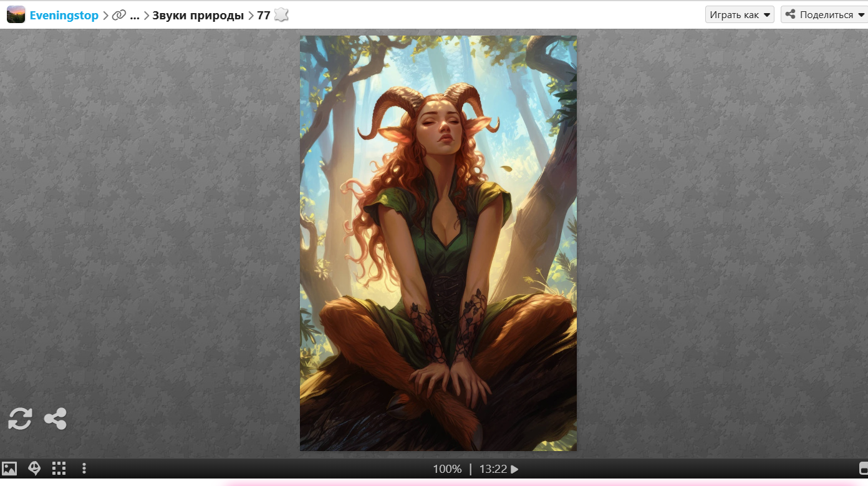The image size is (868, 486).
Task: Click the puzzle piece shape icon
Action: (x=282, y=16)
